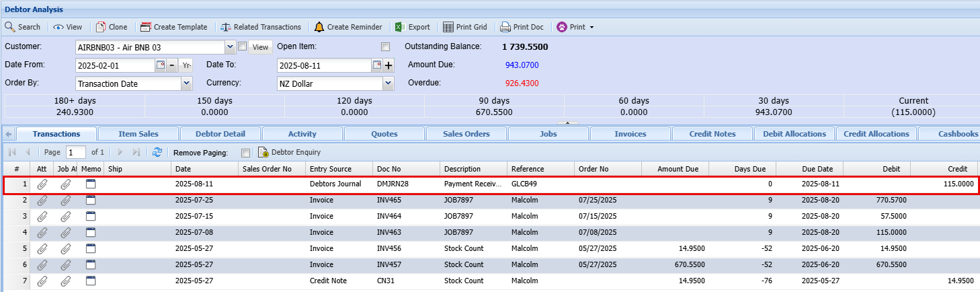Click the Debtor Enquiry button
980x292 pixels.
(289, 152)
